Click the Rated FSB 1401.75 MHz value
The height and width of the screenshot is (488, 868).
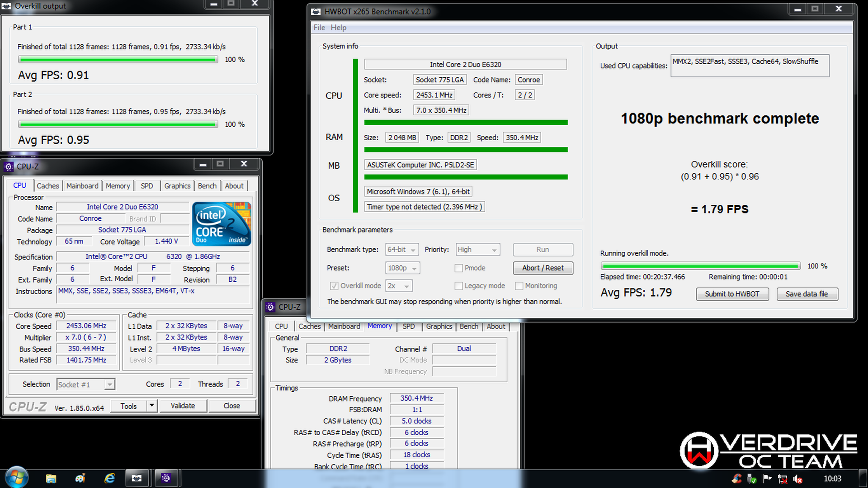[86, 360]
